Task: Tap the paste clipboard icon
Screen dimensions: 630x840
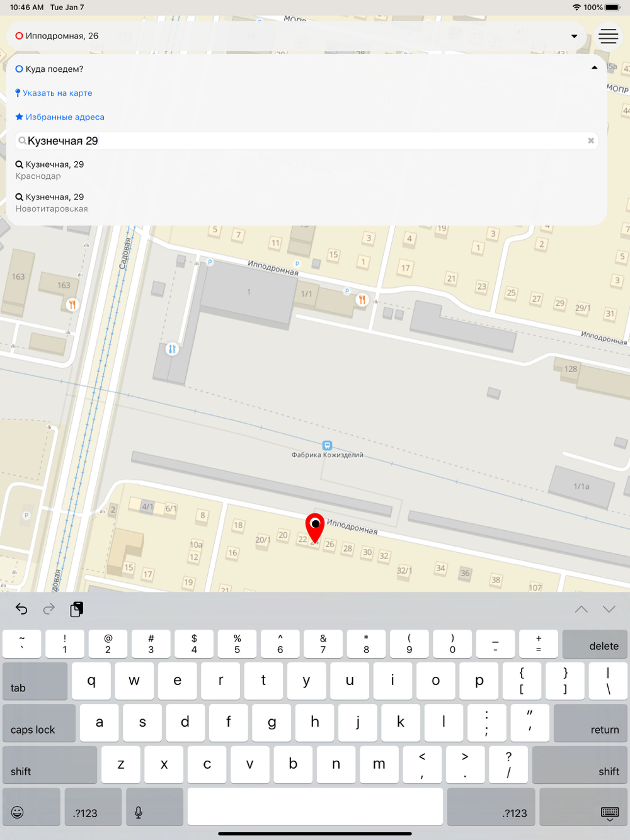Action: (x=77, y=609)
